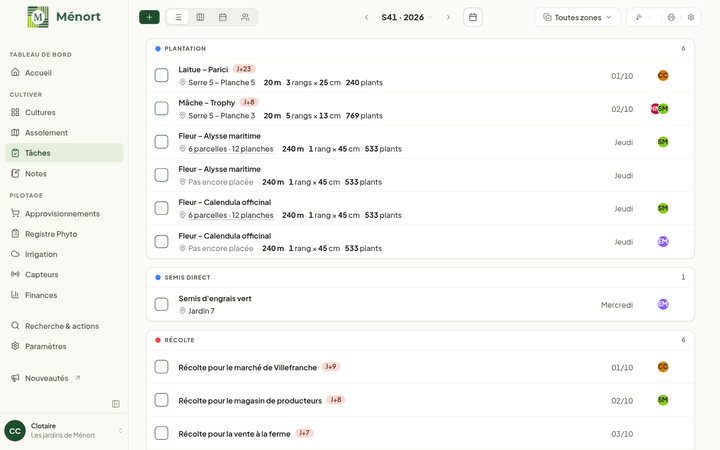Viewport: 720px width, 450px height.
Task: Check the Mâche – Trophy task
Action: [161, 109]
